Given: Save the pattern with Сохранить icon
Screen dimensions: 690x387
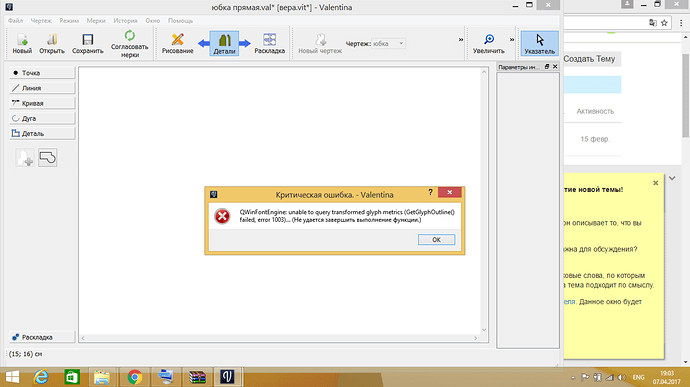Looking at the screenshot, I should pyautogui.click(x=88, y=43).
